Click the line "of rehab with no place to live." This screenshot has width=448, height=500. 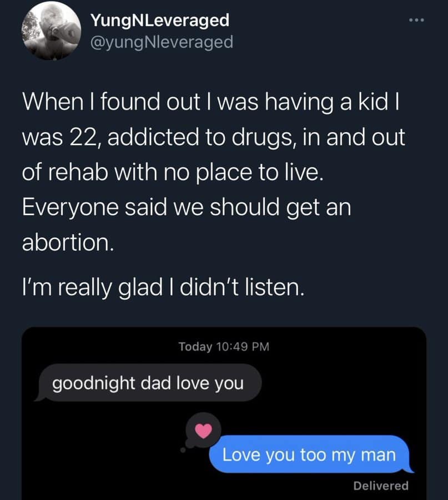pos(172,173)
